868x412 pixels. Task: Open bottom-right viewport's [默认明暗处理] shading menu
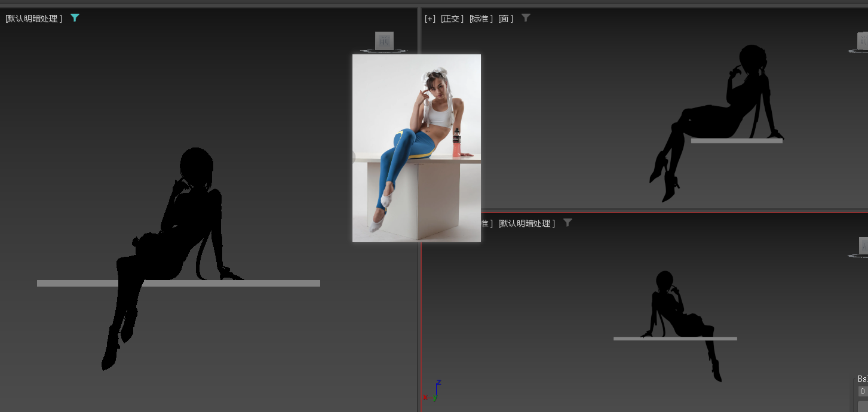pos(526,223)
